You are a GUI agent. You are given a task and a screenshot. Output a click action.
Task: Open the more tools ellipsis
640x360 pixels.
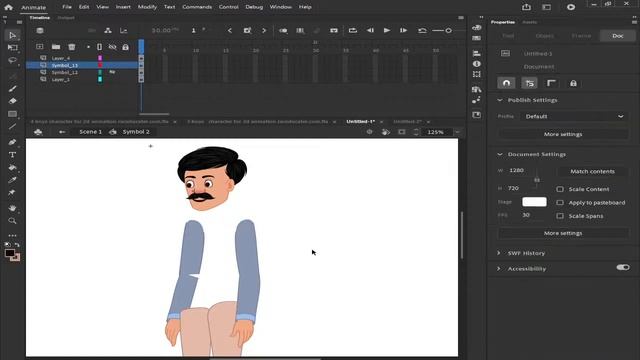tap(12, 236)
